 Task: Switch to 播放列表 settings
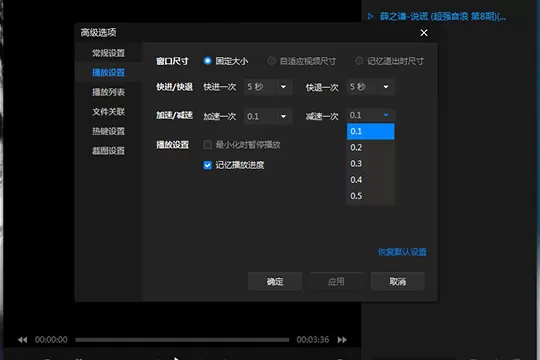[x=108, y=92]
